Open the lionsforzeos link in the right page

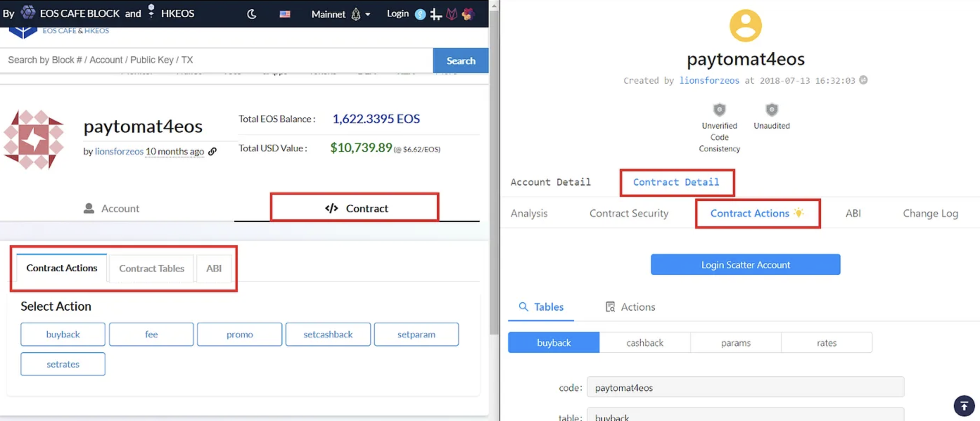point(709,80)
